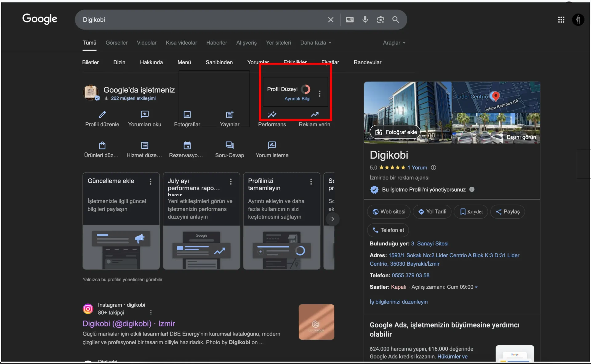Open the Dışını görün street view thumbnail
591x364 pixels.
click(496, 128)
